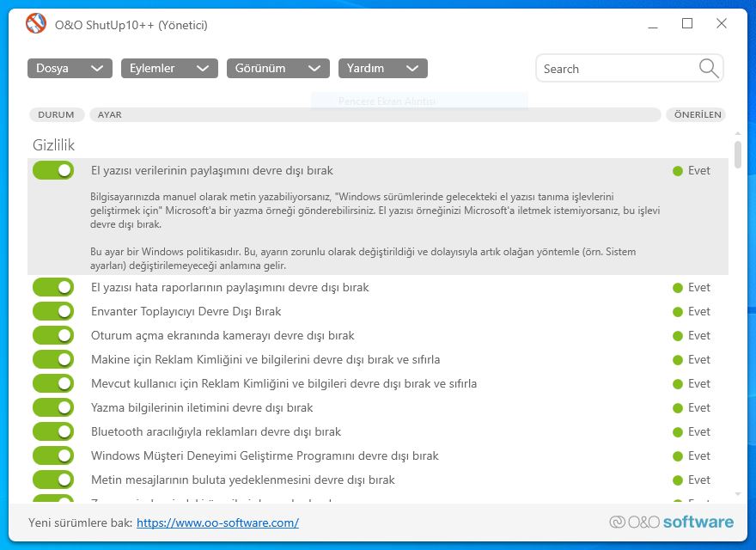Toggle Windows Müşteri Deneyimi Geliştirme Programını switch
This screenshot has width=756, height=550.
click(53, 456)
